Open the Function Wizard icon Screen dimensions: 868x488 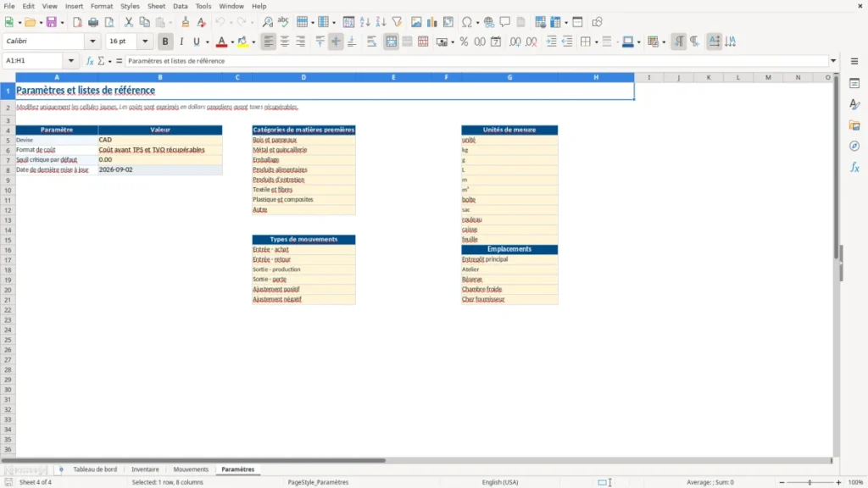(x=90, y=61)
